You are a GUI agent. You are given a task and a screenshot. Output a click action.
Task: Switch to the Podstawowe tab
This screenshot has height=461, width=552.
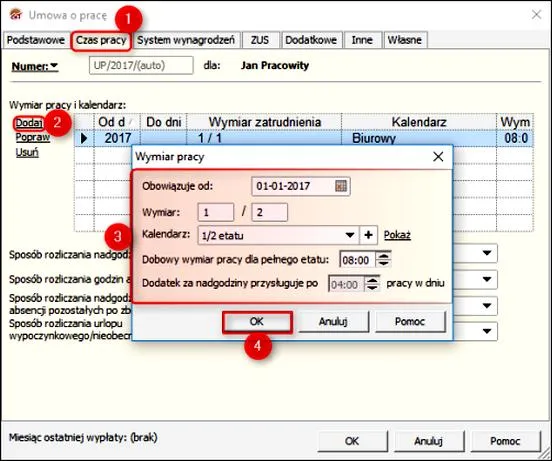(x=36, y=40)
